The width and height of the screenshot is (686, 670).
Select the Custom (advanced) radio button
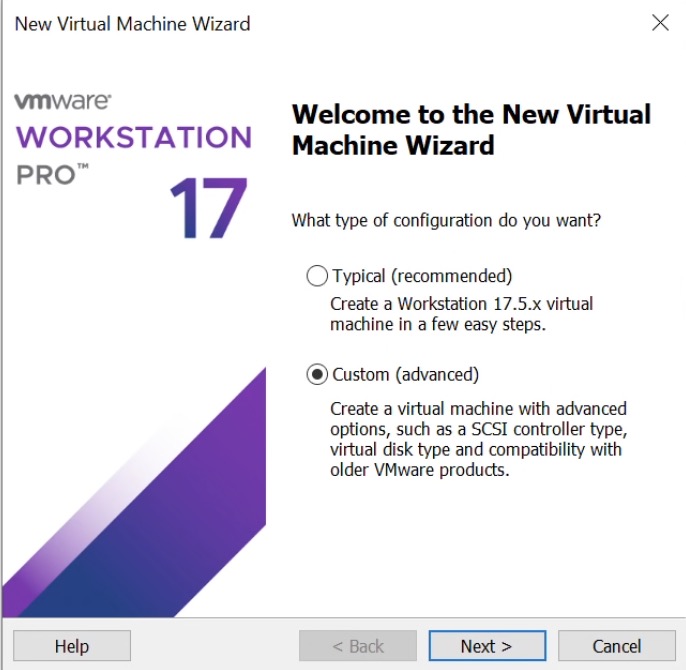(317, 375)
